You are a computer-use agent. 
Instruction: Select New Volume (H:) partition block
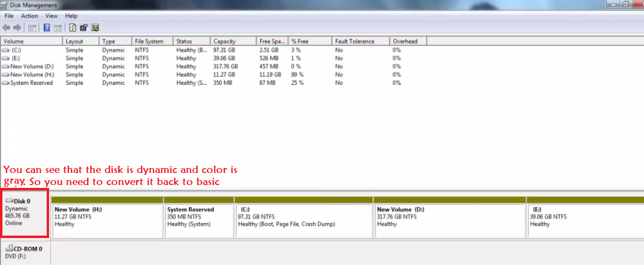tap(107, 217)
